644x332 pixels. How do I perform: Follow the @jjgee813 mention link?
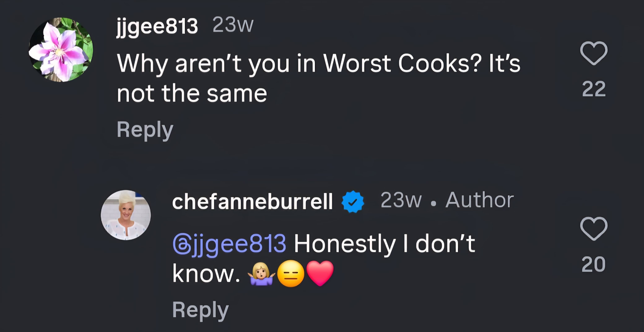coord(229,244)
